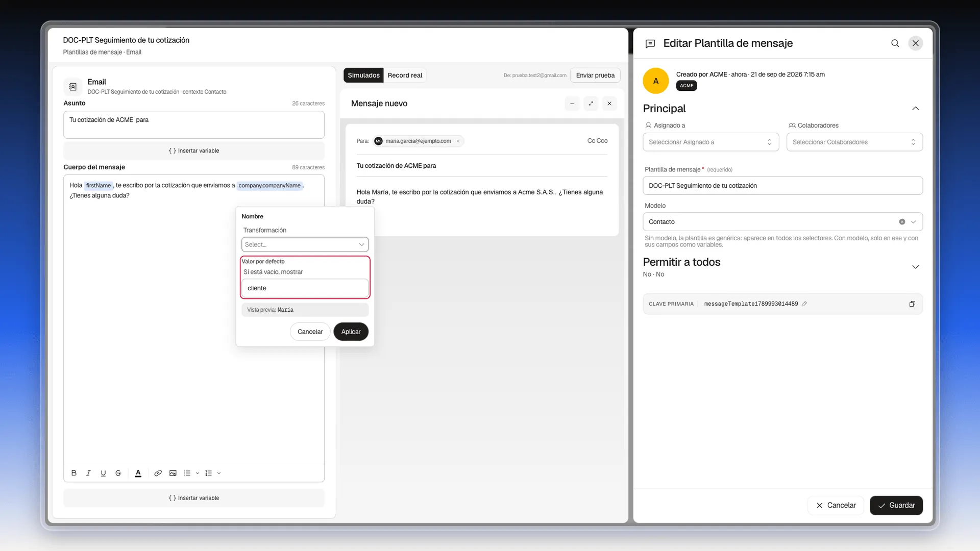Screen dimensions: 980x551
Task: Switch to Record real tab
Action: (405, 75)
